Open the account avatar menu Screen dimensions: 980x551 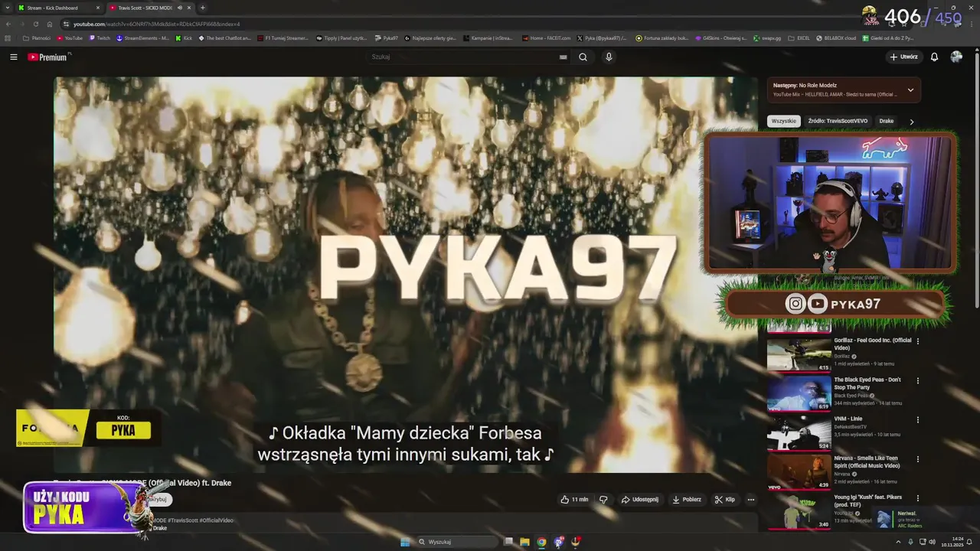[956, 57]
